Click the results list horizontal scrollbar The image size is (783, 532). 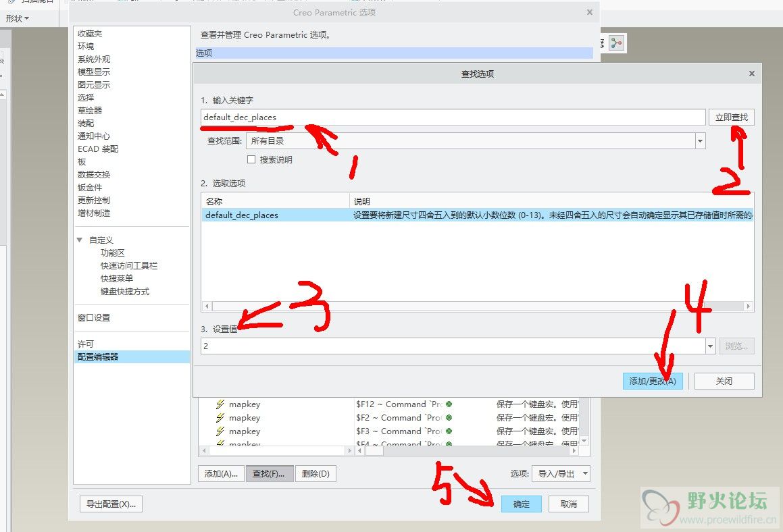(478, 306)
